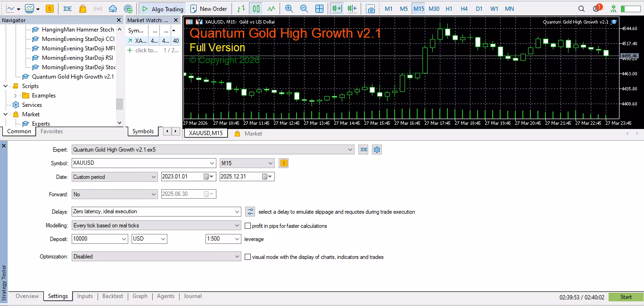Screen dimensions: 644x306
Task: Enable profit in pips for faster calculations
Action: (x=248, y=226)
